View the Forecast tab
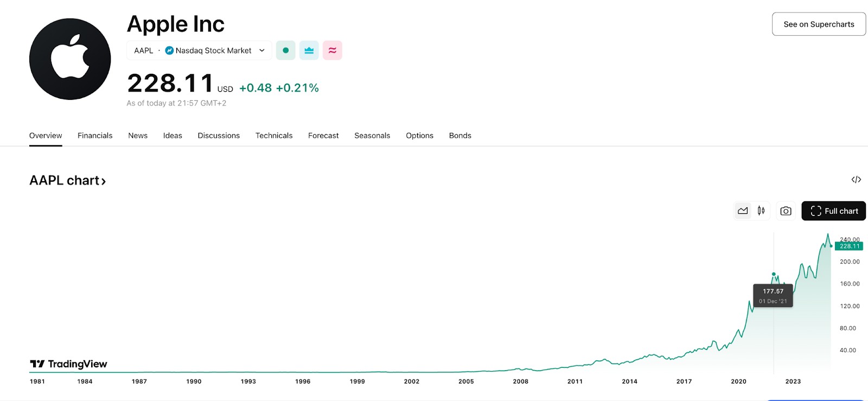 [323, 136]
